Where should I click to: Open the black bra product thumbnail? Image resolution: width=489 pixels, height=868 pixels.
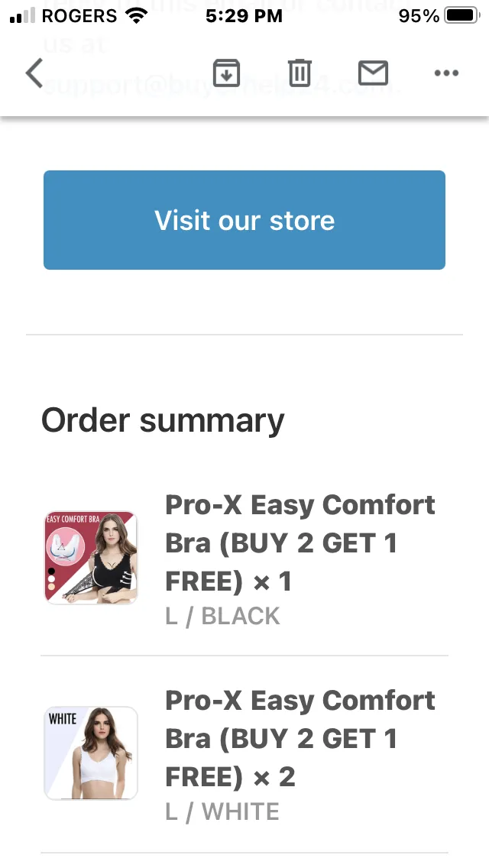coord(91,558)
